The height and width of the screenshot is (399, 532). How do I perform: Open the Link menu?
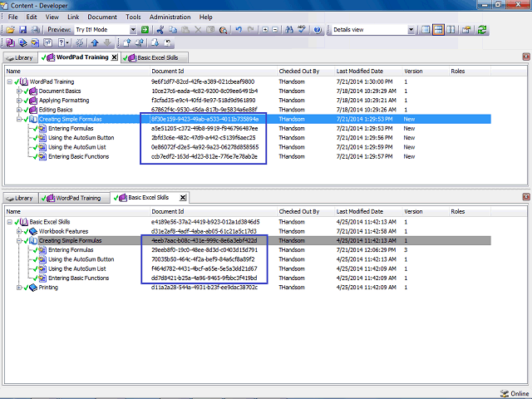73,17
